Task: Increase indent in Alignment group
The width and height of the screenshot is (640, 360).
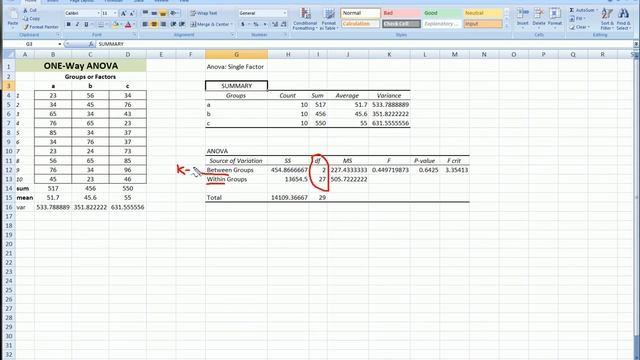Action: tap(182, 24)
